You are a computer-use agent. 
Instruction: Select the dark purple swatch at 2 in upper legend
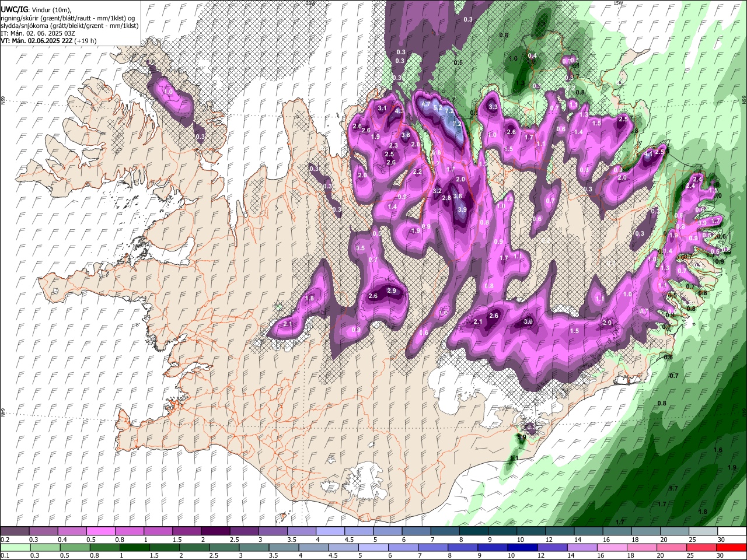tap(216, 531)
